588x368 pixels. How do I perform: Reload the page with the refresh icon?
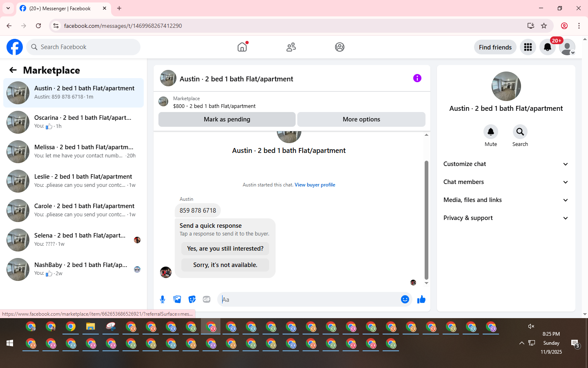pos(38,26)
